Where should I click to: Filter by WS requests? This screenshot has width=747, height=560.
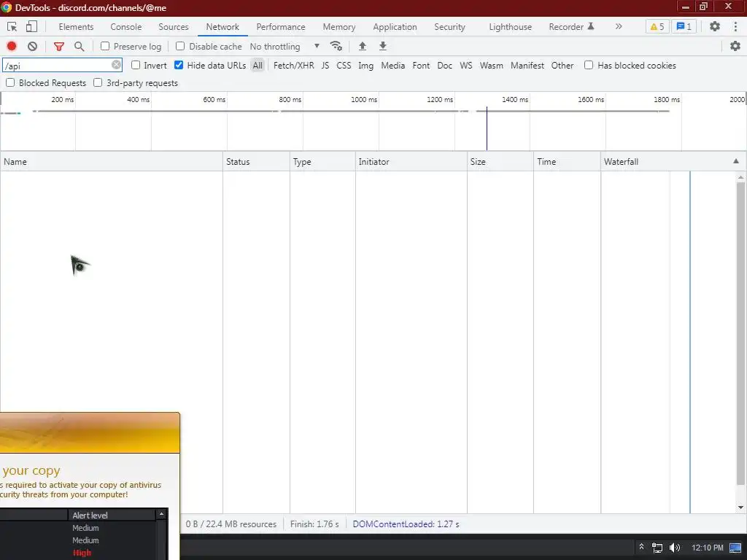pyautogui.click(x=466, y=66)
